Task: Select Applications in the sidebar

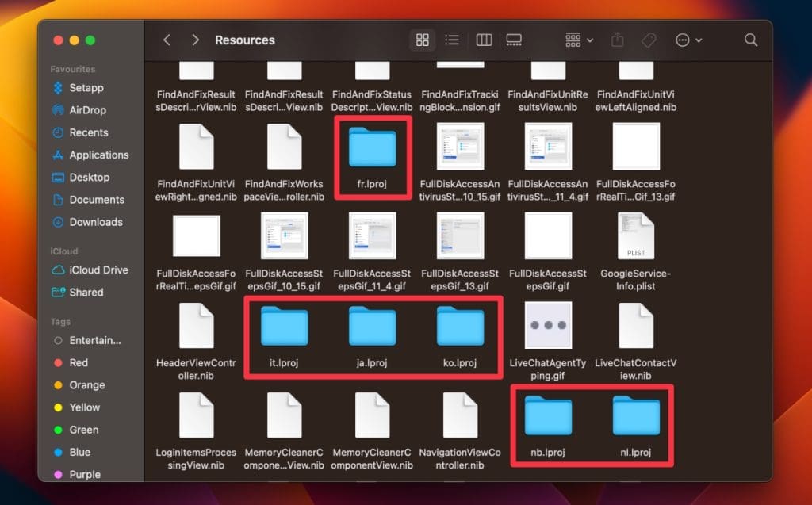Action: (98, 155)
